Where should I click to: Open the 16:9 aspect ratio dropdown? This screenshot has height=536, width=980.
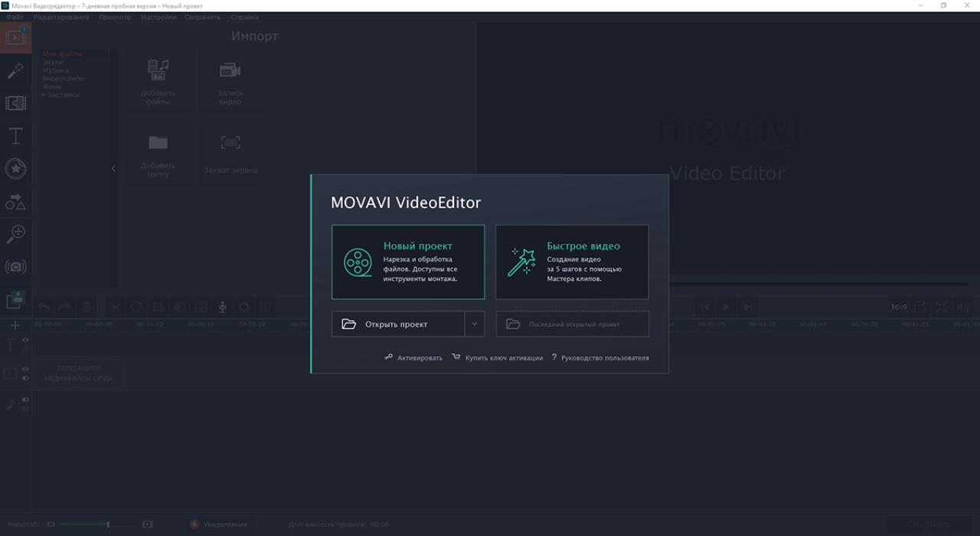click(899, 307)
